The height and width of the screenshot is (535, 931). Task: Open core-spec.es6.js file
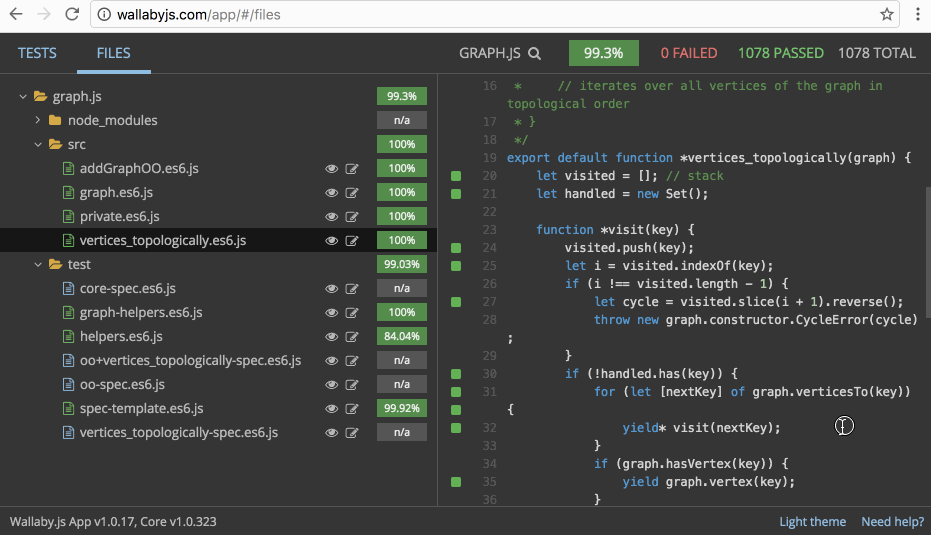coord(128,289)
